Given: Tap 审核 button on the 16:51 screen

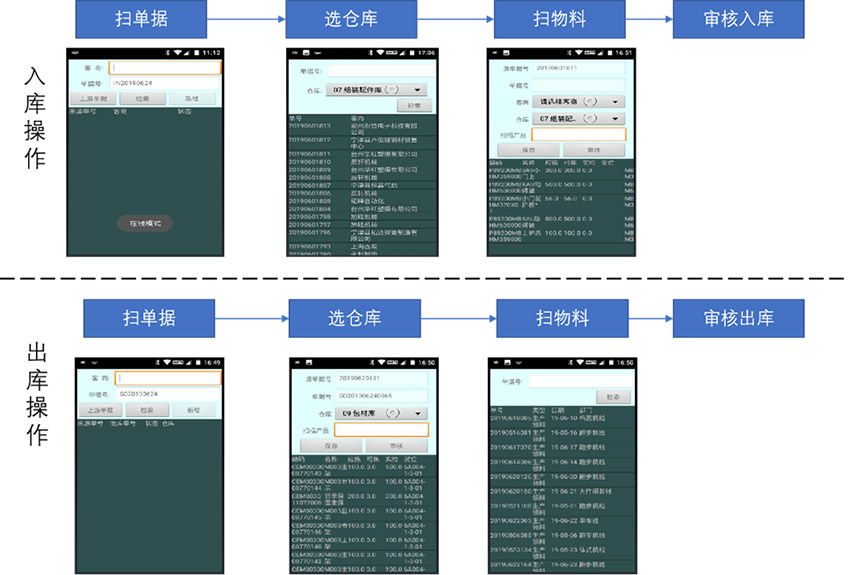Looking at the screenshot, I should [594, 150].
